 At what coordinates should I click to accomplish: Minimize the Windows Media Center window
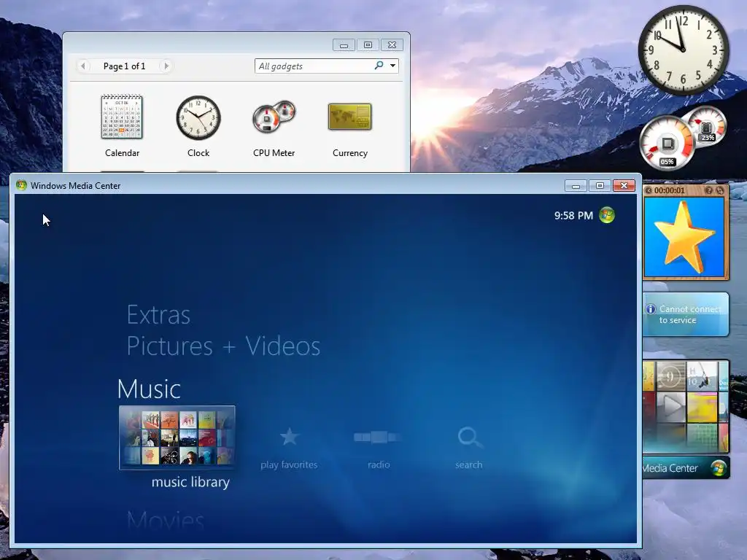coord(576,186)
